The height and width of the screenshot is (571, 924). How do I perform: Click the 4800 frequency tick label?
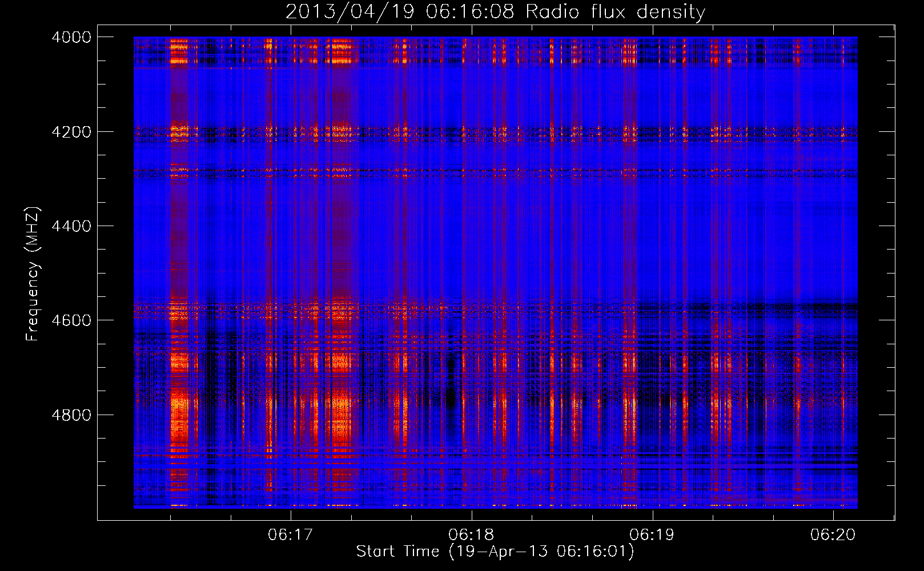71,415
